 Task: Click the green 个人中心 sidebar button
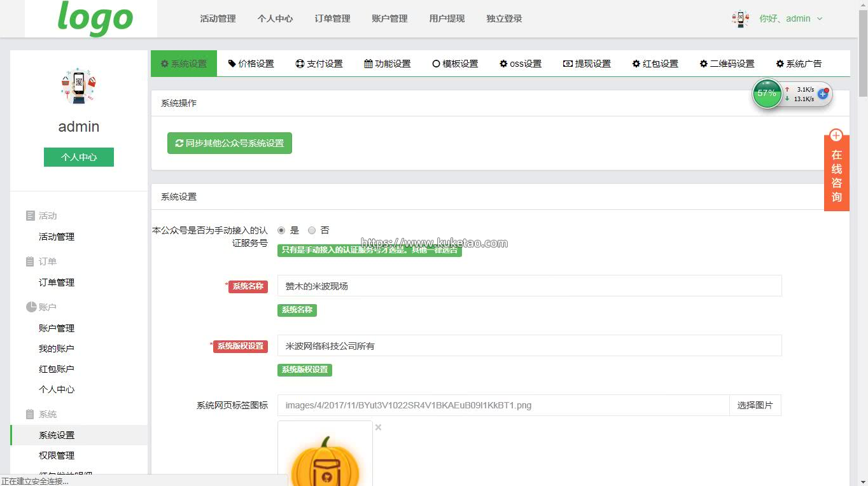[x=79, y=157]
